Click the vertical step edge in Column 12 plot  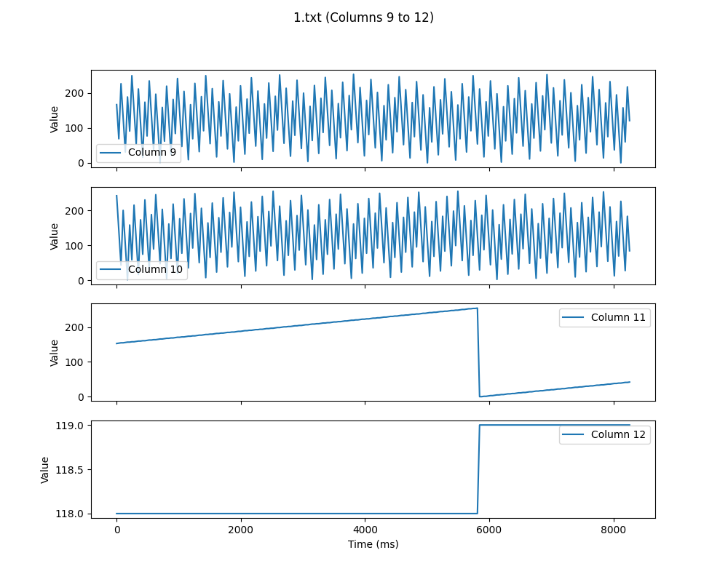click(x=478, y=469)
